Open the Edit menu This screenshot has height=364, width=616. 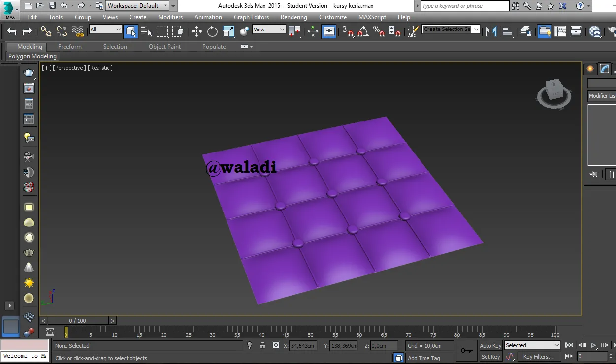[x=32, y=17]
